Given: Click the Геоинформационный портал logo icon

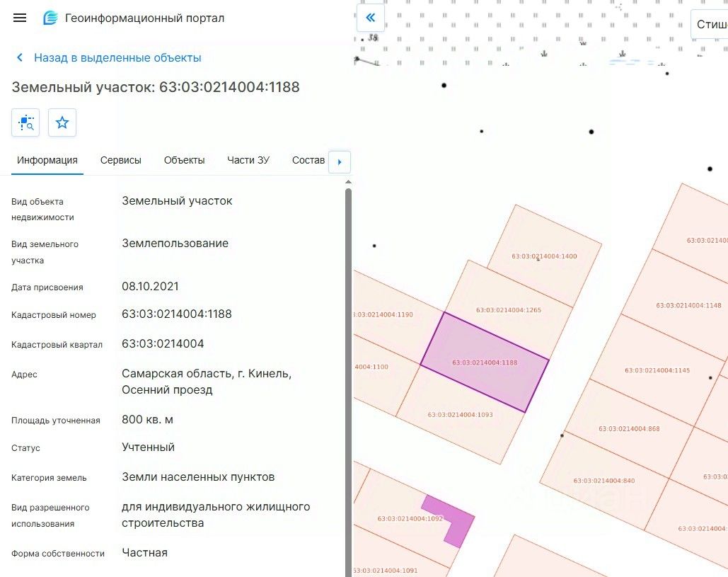Looking at the screenshot, I should (x=50, y=18).
